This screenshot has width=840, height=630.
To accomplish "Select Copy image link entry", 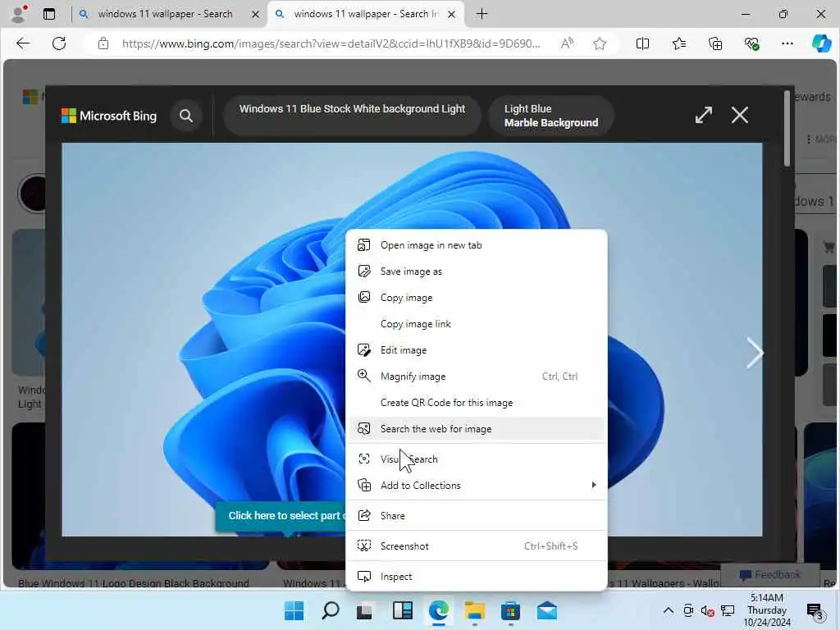I will (477, 323).
